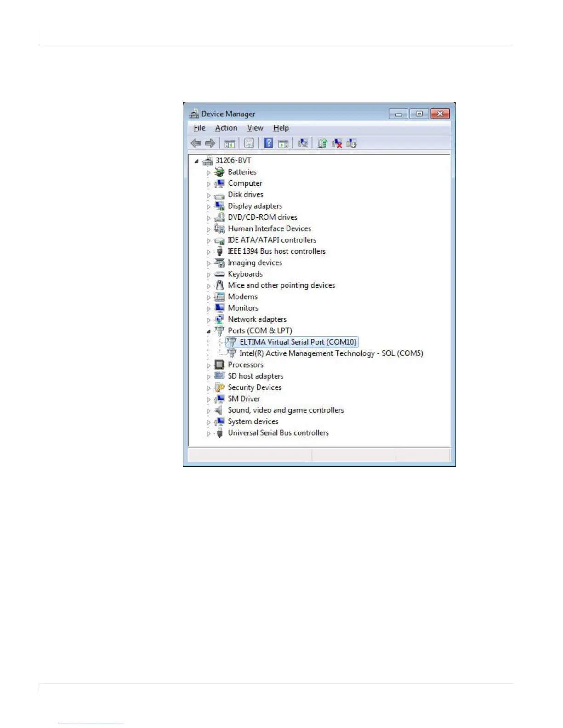
Task: Select the "SM Driver" text
Action: pos(244,399)
